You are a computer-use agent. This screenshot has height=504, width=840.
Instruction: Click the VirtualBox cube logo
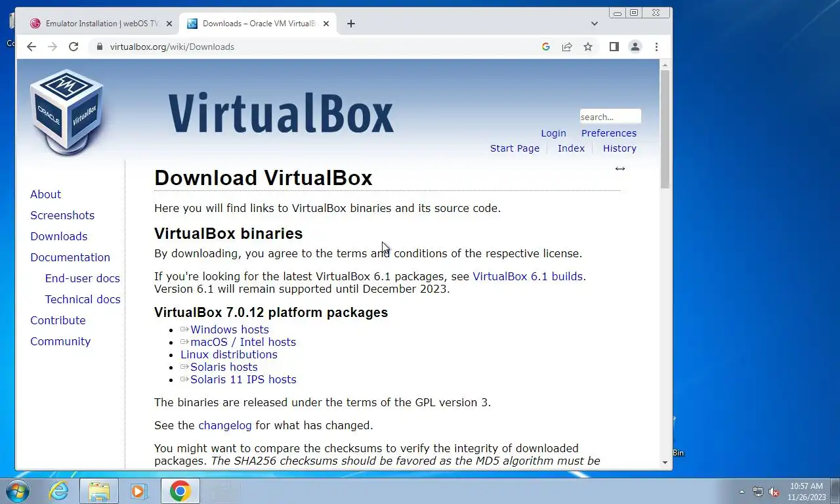pyautogui.click(x=67, y=112)
